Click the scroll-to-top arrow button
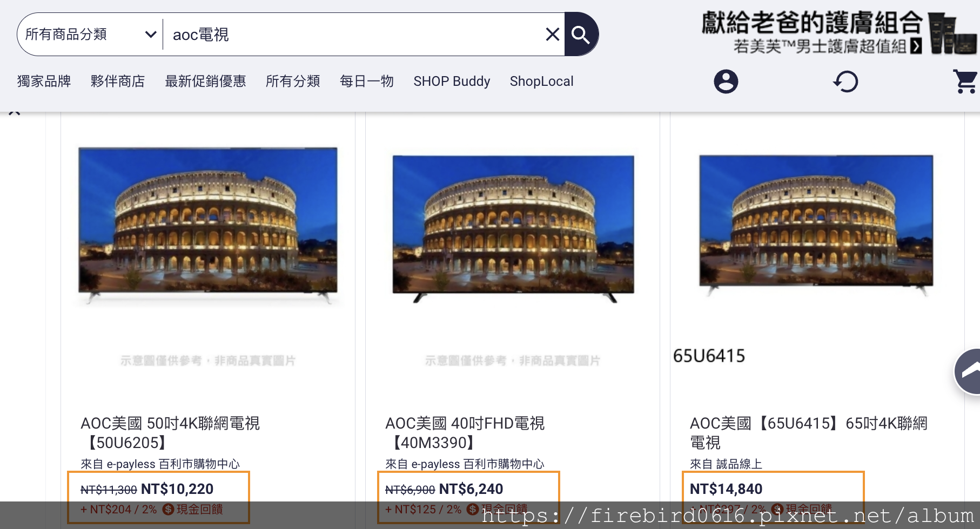The height and width of the screenshot is (529, 980). point(969,371)
